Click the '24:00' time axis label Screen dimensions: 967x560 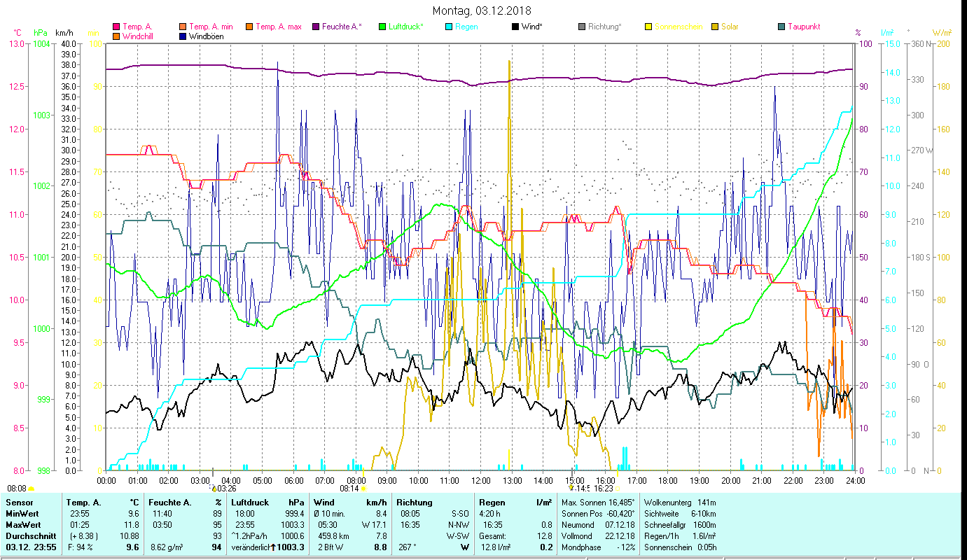click(x=855, y=480)
